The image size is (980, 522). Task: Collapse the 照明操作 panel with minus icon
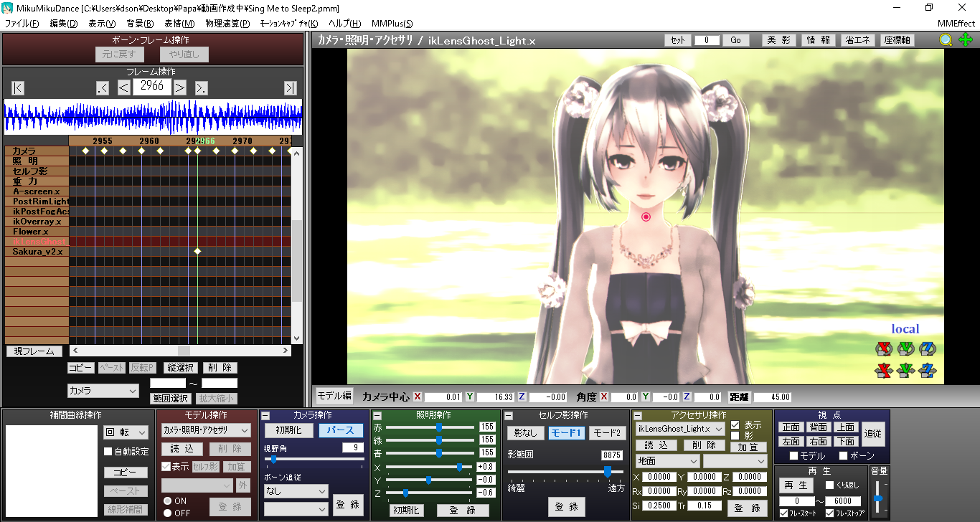(x=377, y=415)
